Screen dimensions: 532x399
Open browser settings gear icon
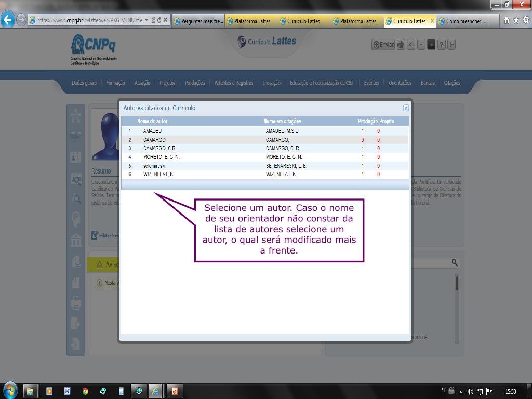point(526,20)
